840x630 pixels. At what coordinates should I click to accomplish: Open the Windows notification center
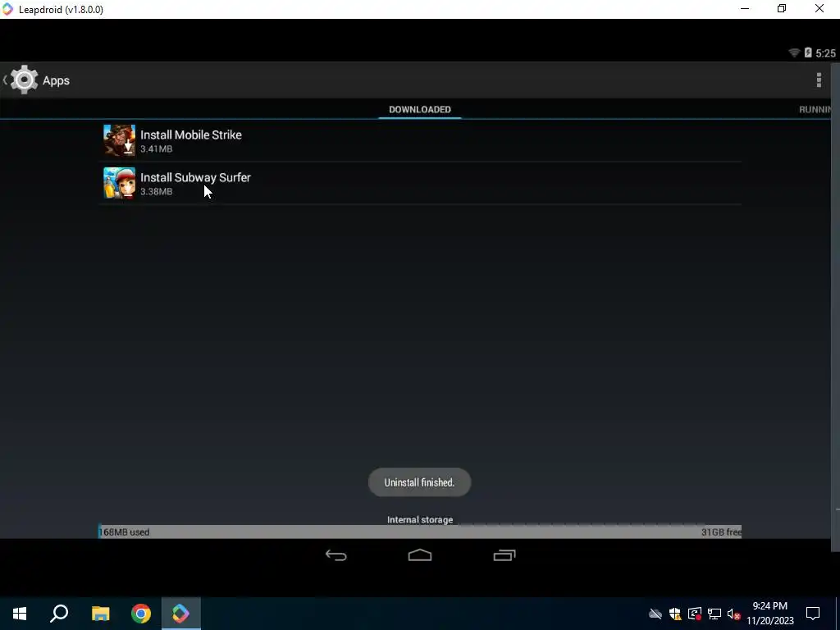tap(813, 614)
